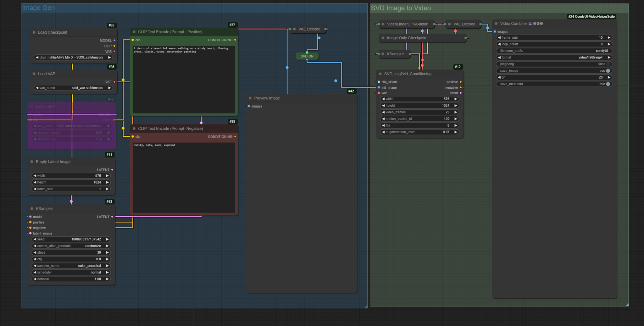Click the Video Combine node collapse dot
This screenshot has width=644, height=326.
pos(496,24)
